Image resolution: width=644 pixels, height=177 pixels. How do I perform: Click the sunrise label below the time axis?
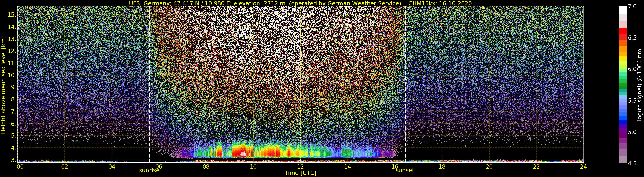pyautogui.click(x=149, y=171)
